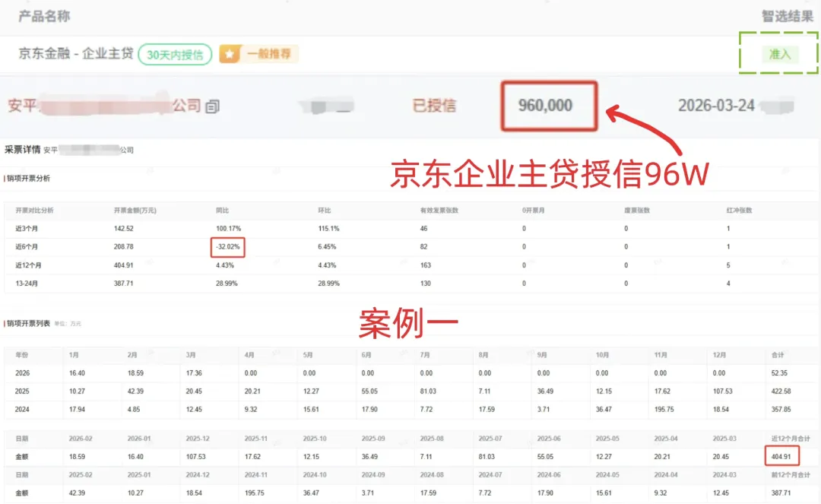The width and height of the screenshot is (821, 504).
Task: Click the 智选结果 column header
Action: (x=787, y=16)
